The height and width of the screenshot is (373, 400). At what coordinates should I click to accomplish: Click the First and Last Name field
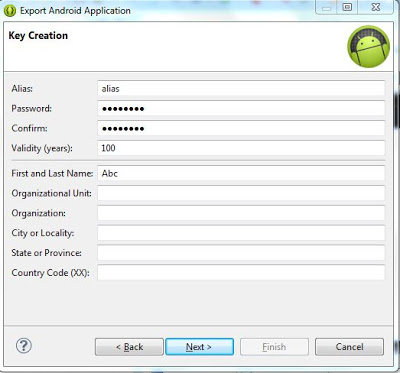[x=241, y=173]
